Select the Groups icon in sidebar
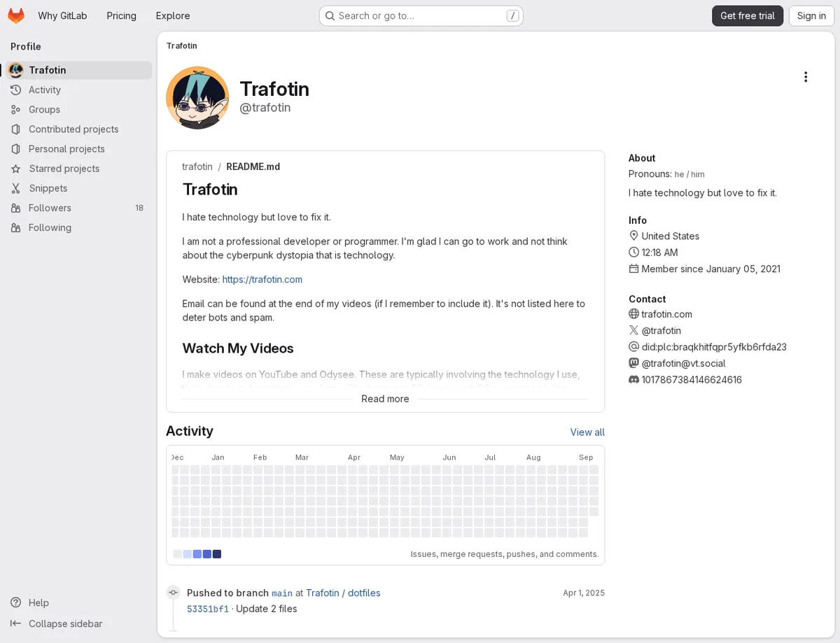 (15, 109)
